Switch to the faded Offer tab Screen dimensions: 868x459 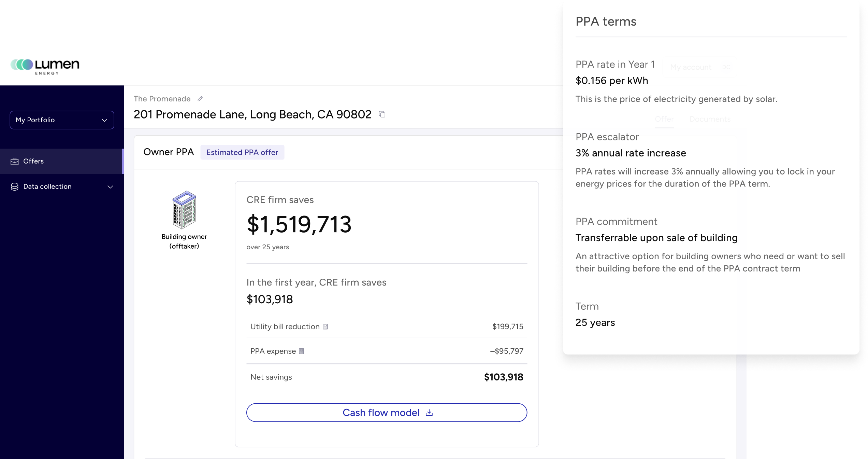coord(664,119)
